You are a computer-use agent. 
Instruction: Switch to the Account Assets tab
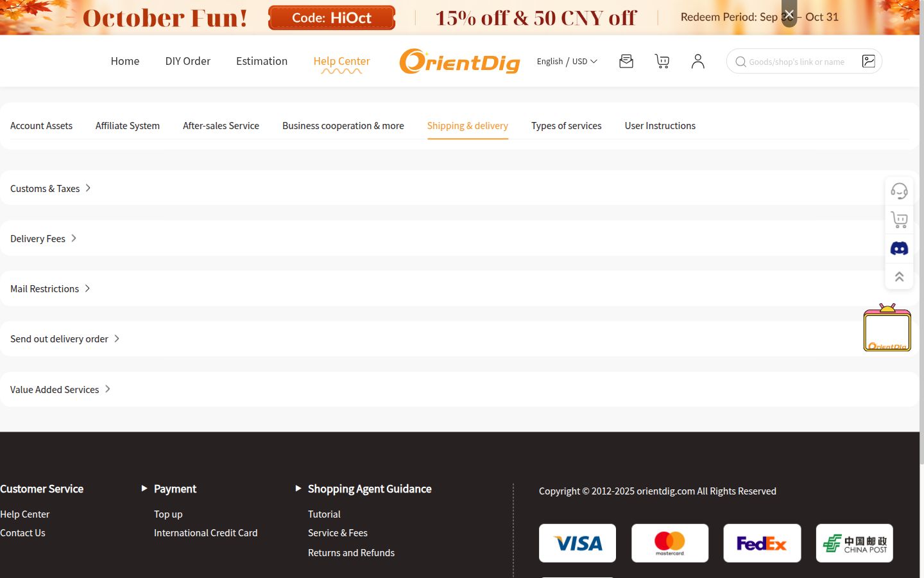(41, 126)
